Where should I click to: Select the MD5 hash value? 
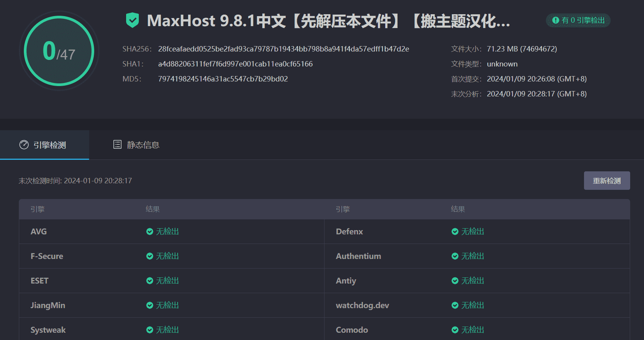[223, 79]
